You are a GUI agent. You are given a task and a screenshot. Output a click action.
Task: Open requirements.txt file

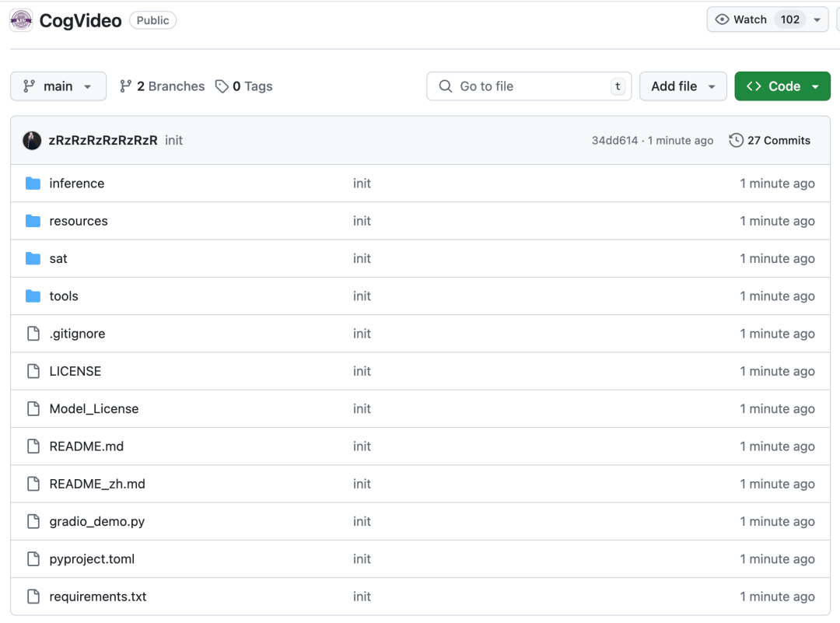point(98,597)
